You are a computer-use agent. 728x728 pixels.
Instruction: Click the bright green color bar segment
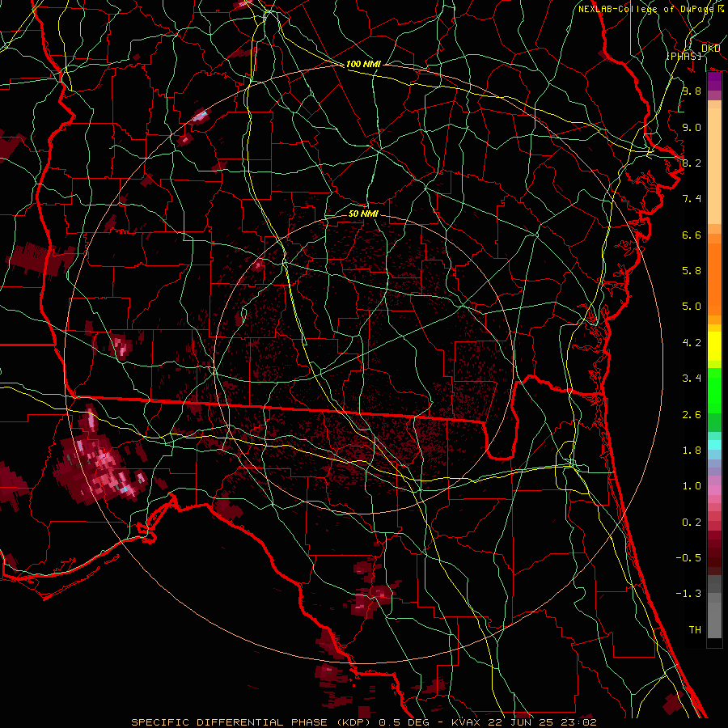click(x=714, y=390)
